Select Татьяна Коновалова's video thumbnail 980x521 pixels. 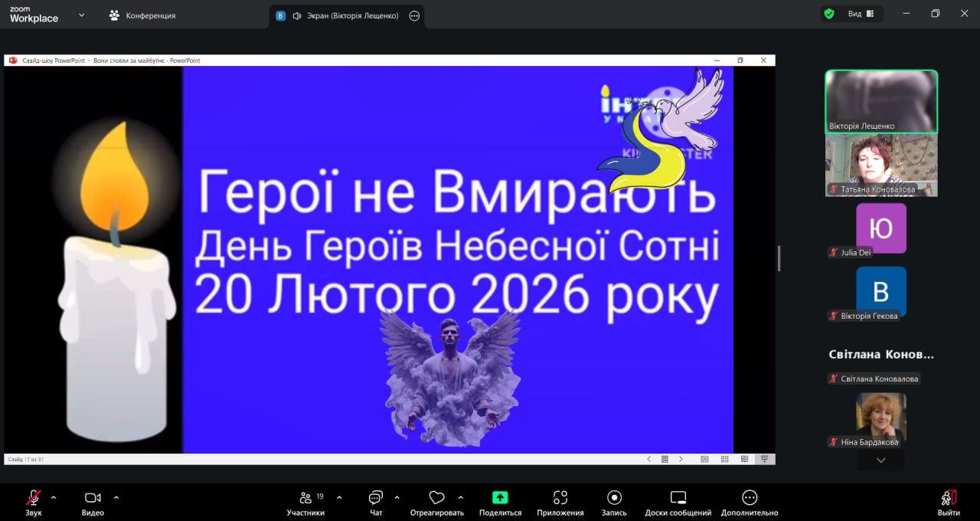pos(880,165)
